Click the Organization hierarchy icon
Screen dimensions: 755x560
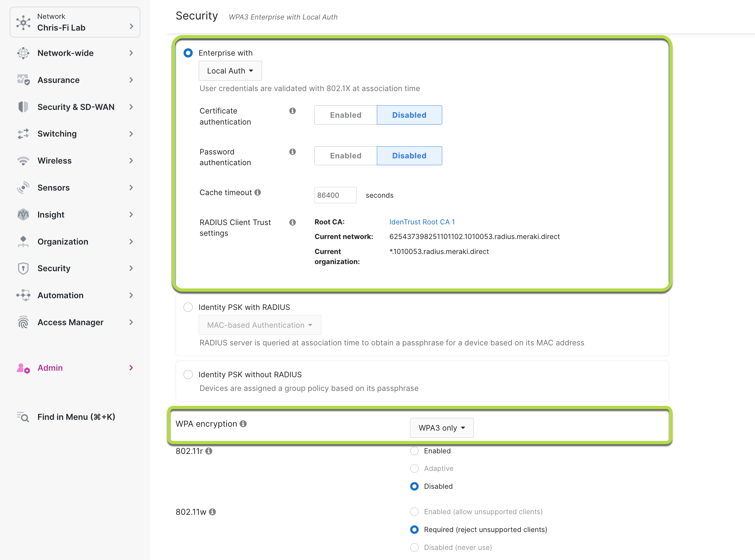pos(23,242)
